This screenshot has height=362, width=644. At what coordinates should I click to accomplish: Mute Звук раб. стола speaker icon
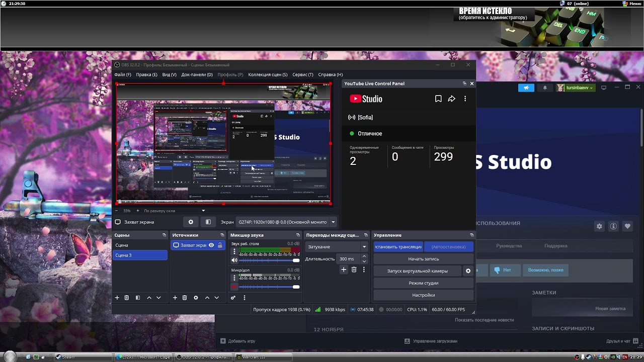pyautogui.click(x=234, y=260)
